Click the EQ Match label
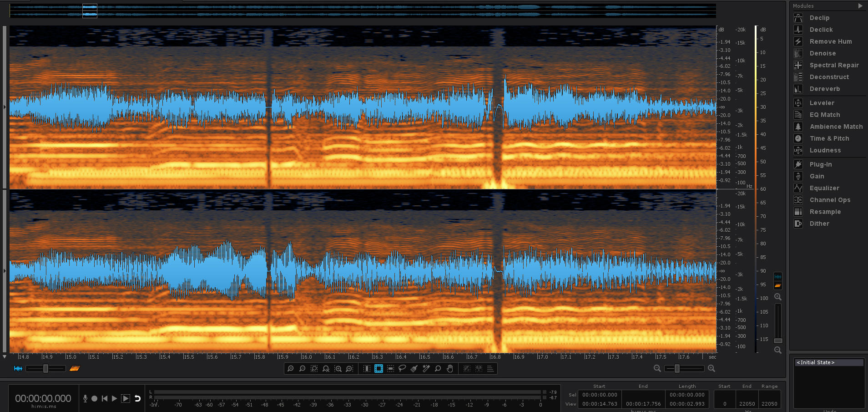This screenshot has height=412, width=868. pos(825,115)
